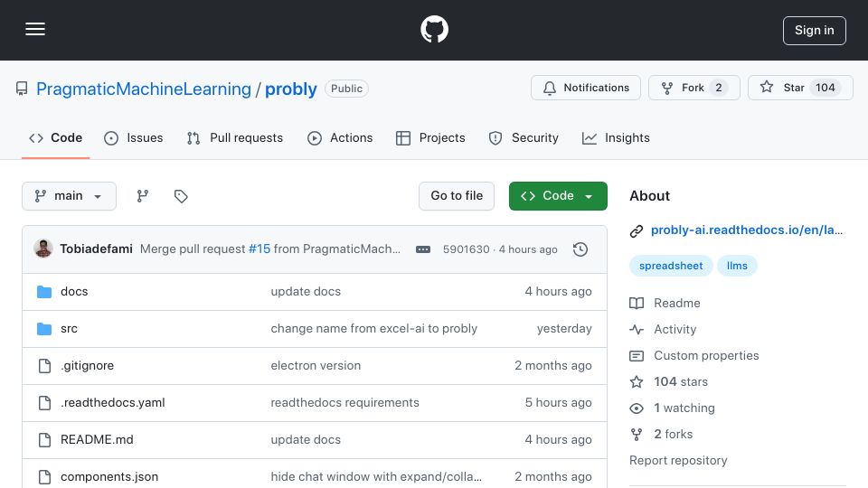868x488 pixels.
Task: Open the docs folder
Action: point(74,292)
